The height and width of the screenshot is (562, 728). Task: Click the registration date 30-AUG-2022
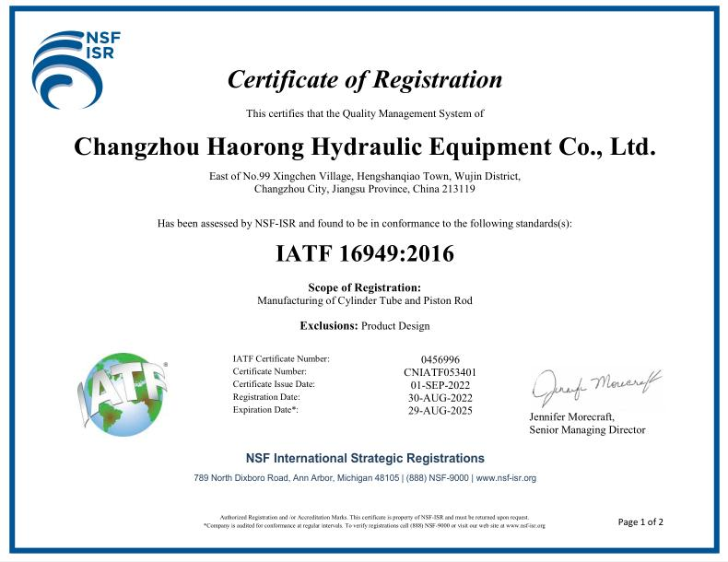pyautogui.click(x=440, y=398)
